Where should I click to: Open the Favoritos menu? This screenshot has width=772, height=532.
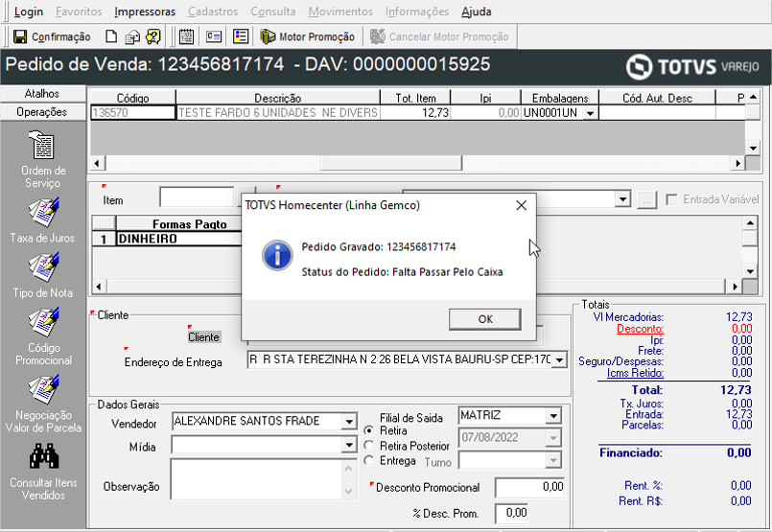click(x=79, y=12)
